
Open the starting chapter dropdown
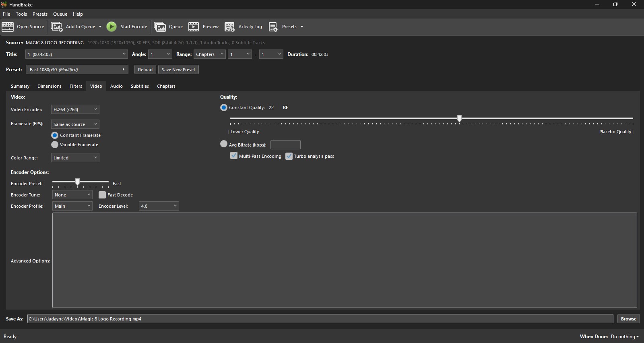pos(240,54)
